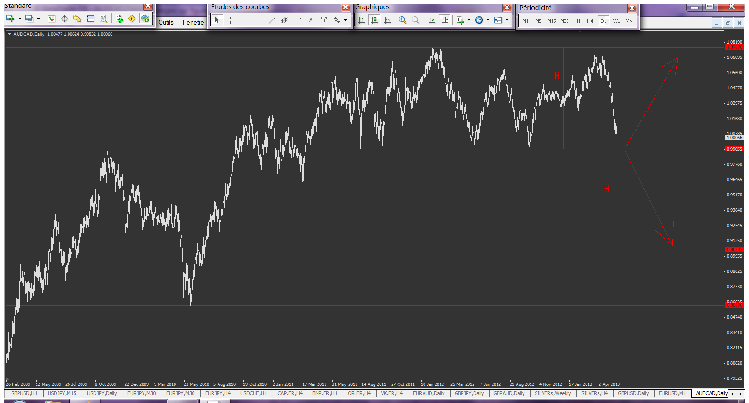Click the New Chart icon in Standard toolbar
This screenshot has width=749, height=403.
(10, 19)
